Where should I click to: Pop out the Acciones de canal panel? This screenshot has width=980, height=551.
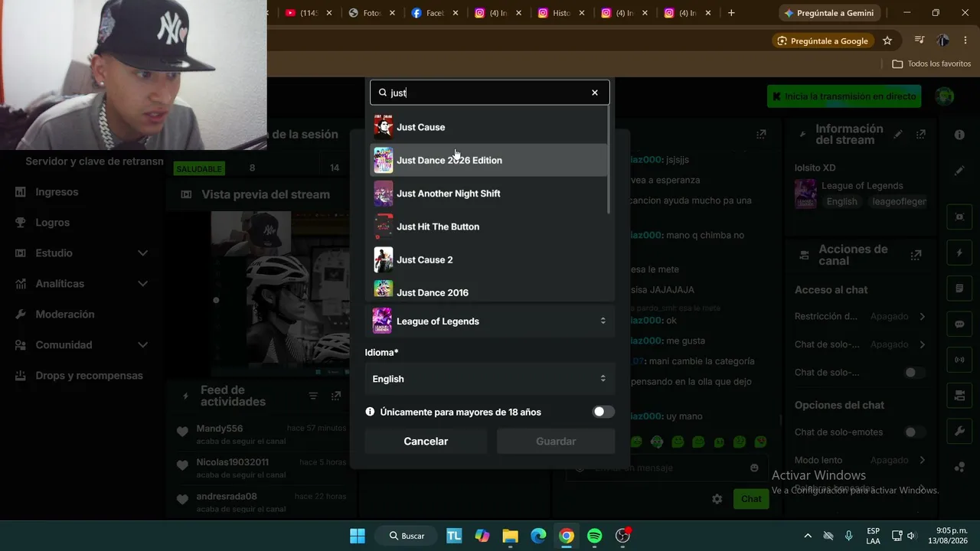click(x=916, y=255)
